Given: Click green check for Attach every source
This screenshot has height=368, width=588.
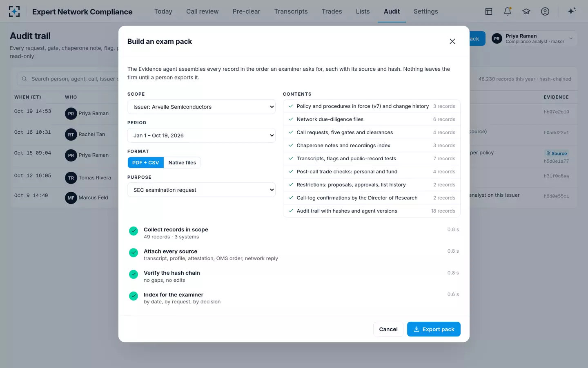Looking at the screenshot, I should [134, 253].
